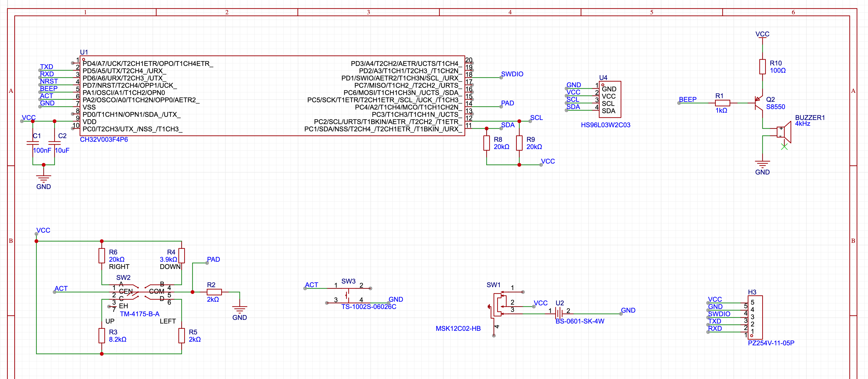Click the U4 OLED connector box
The width and height of the screenshot is (868, 379).
pos(610,100)
